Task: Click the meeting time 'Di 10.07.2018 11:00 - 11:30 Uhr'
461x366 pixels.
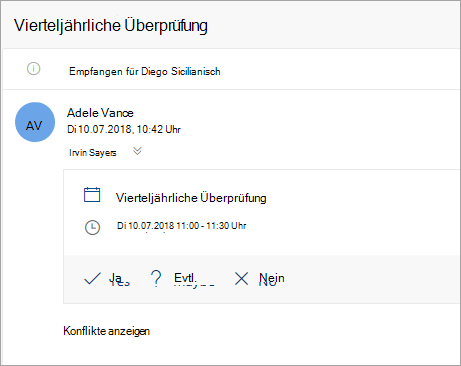Action: click(182, 226)
